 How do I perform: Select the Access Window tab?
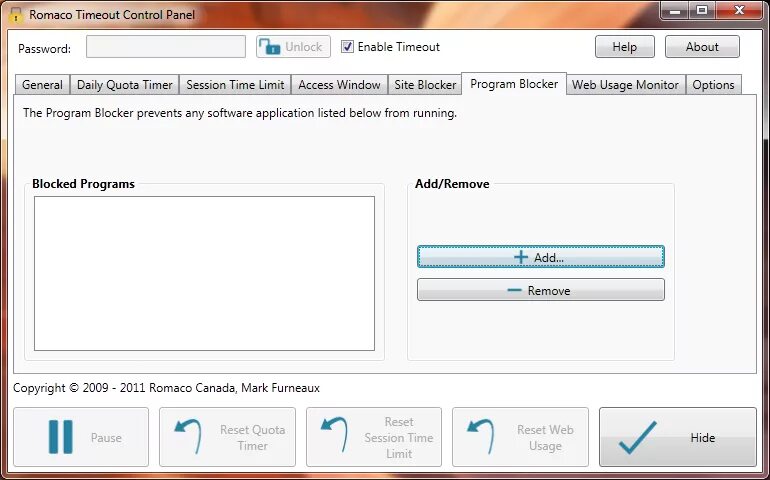coord(339,85)
